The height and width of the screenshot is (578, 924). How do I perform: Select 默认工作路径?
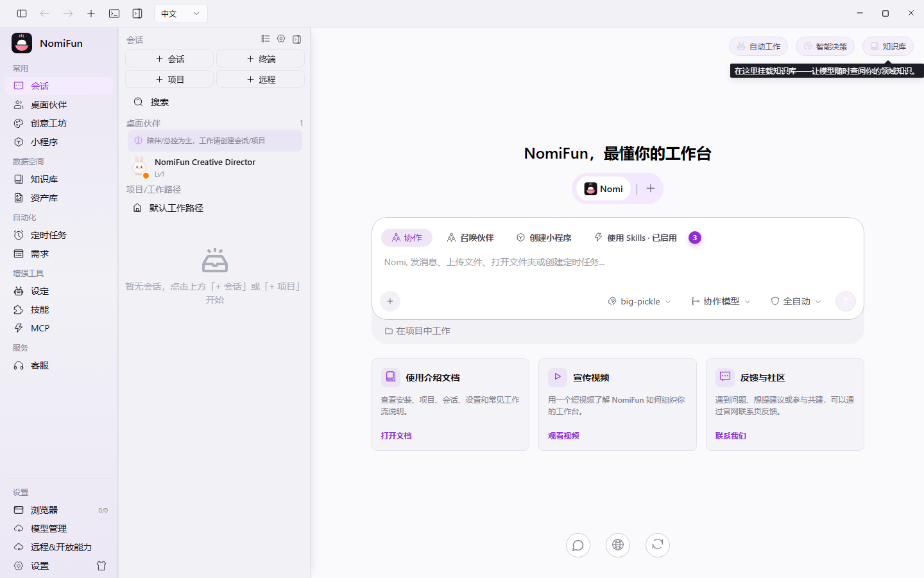pos(215,208)
